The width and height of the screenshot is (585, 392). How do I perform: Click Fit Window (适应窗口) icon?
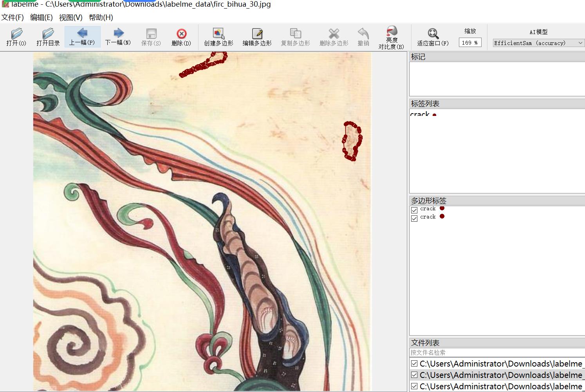433,37
